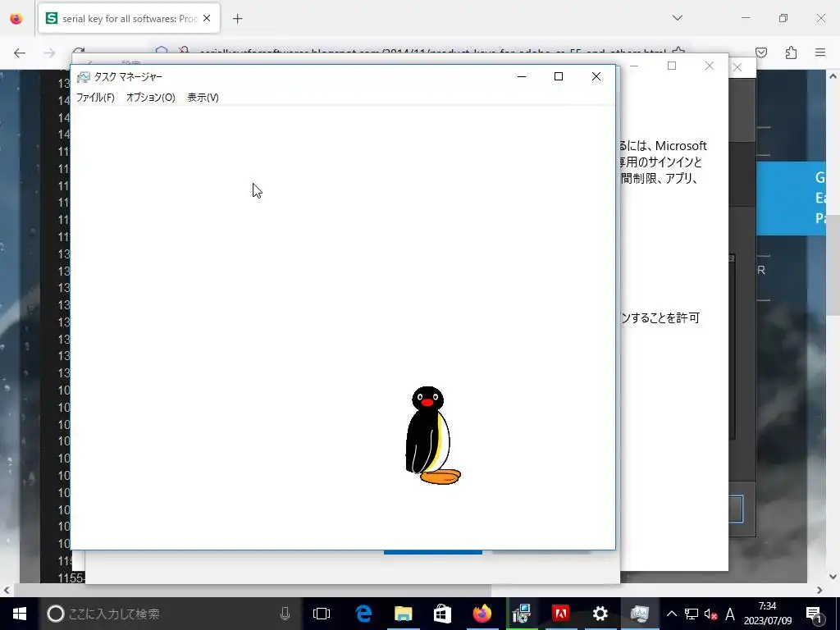Click the Task Manager title bar icon
The image size is (840, 630).
pos(84,77)
